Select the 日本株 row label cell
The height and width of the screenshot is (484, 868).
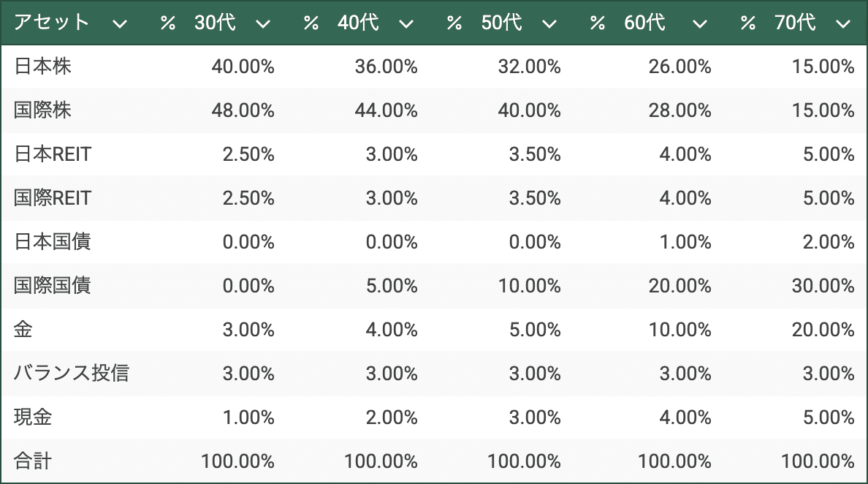pyautogui.click(x=43, y=67)
